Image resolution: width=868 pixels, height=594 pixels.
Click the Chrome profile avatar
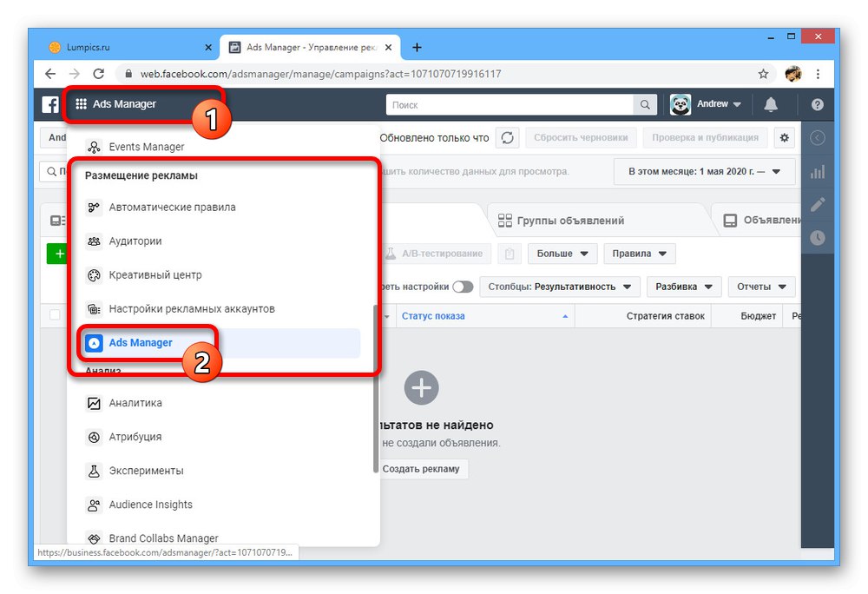click(793, 74)
